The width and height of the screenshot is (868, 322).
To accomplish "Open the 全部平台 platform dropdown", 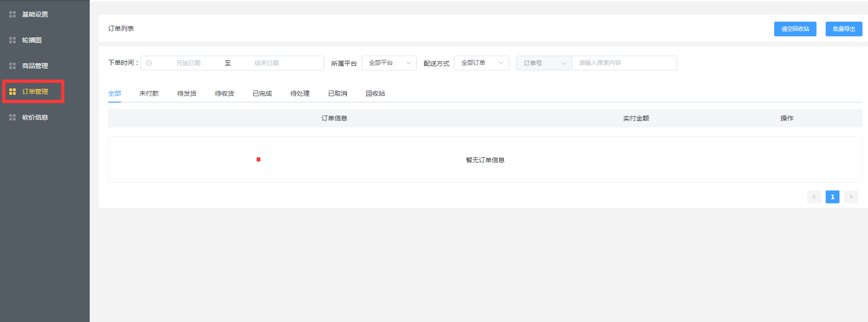I will 389,63.
